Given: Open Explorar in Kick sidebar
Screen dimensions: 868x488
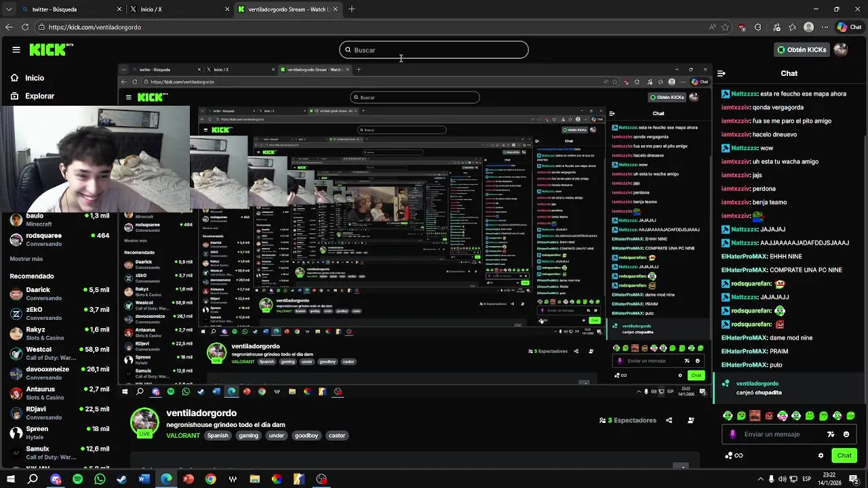Looking at the screenshot, I should [33, 96].
